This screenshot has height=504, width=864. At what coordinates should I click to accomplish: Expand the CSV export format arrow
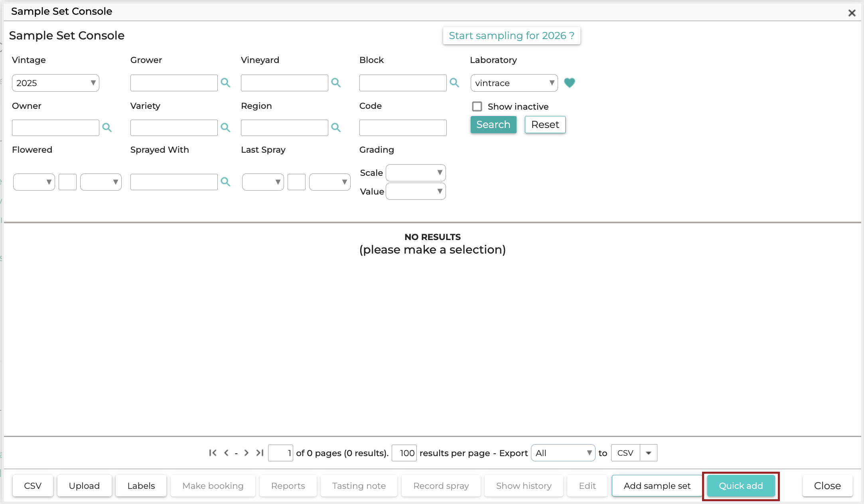(x=649, y=453)
